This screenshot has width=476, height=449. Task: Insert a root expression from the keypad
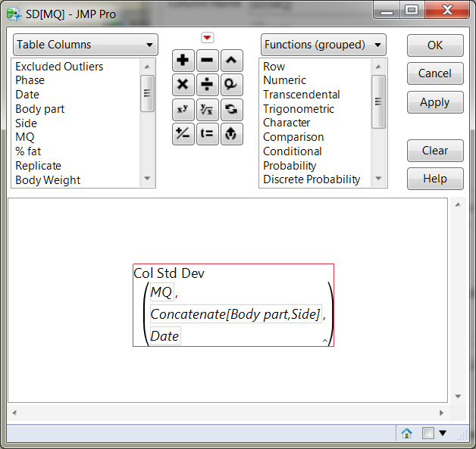pos(207,109)
